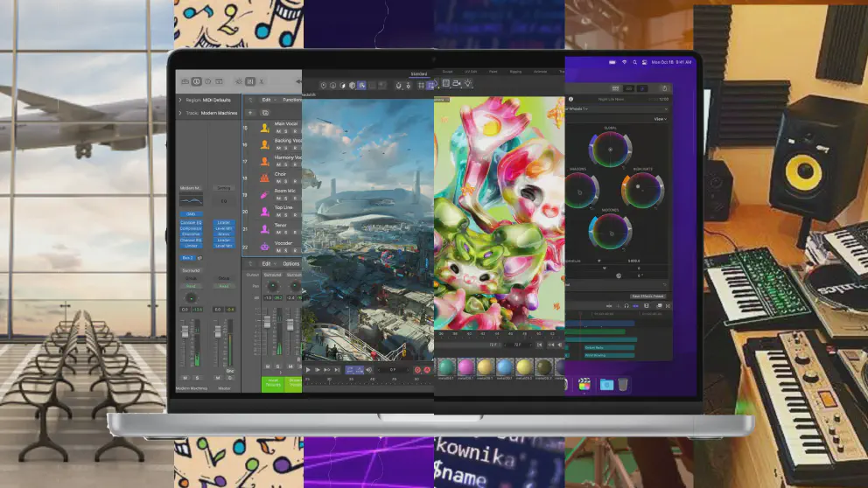Switch to the Animate tab
Screen dimensions: 868x488
(540, 72)
